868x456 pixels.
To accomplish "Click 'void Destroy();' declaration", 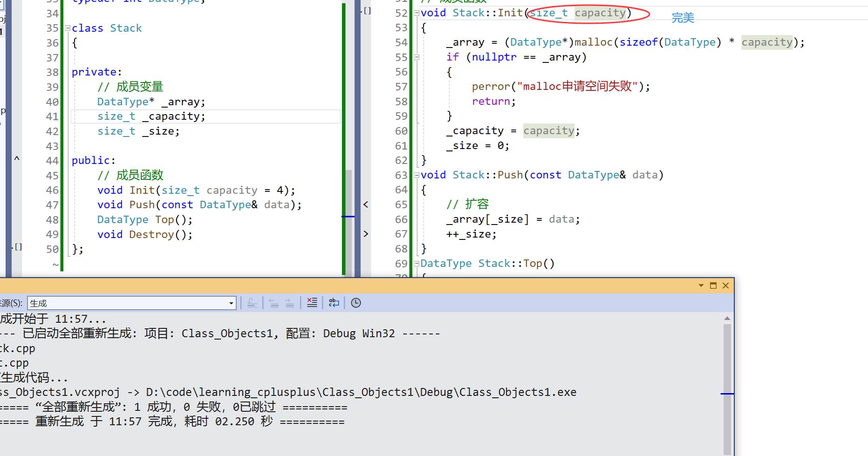I will pyautogui.click(x=144, y=235).
